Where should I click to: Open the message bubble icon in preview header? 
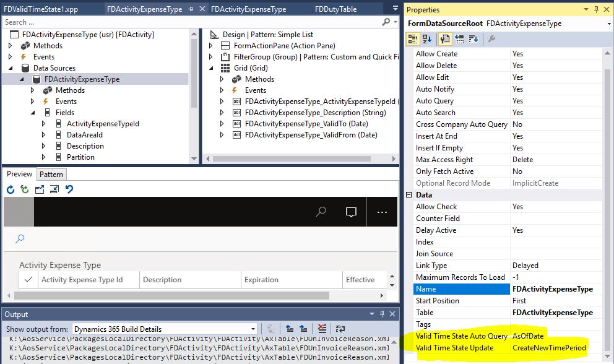click(x=351, y=212)
